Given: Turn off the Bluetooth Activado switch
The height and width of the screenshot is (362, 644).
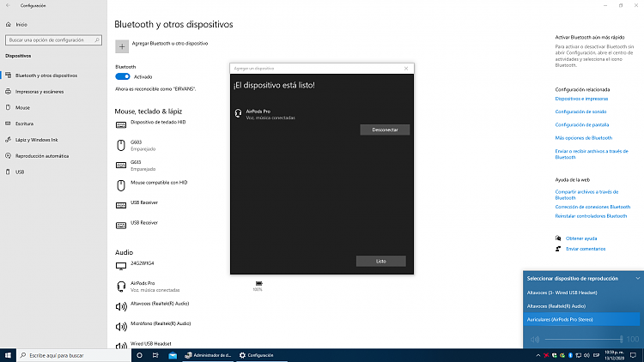Looking at the screenshot, I should pos(123,76).
